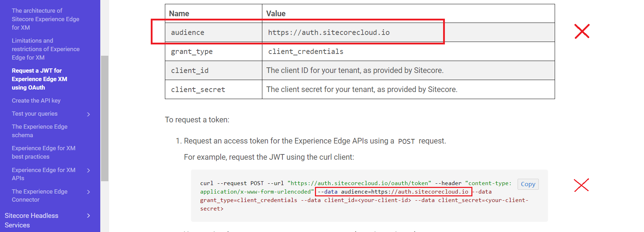Expand 'Experience Edge for XM APIs' chevron
This screenshot has width=644, height=232.
coord(89,170)
